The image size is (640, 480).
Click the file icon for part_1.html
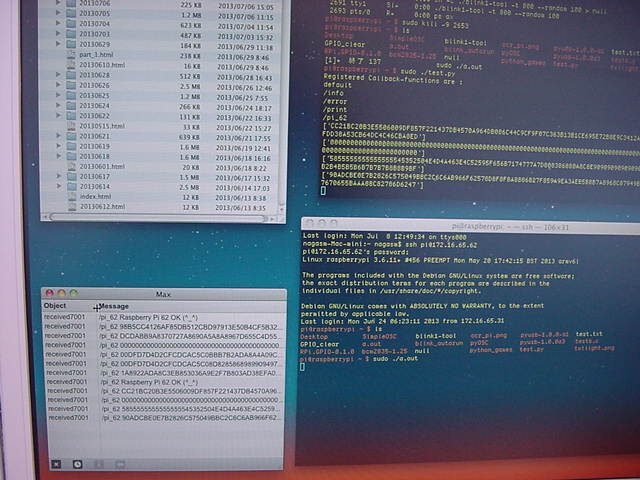[71, 54]
